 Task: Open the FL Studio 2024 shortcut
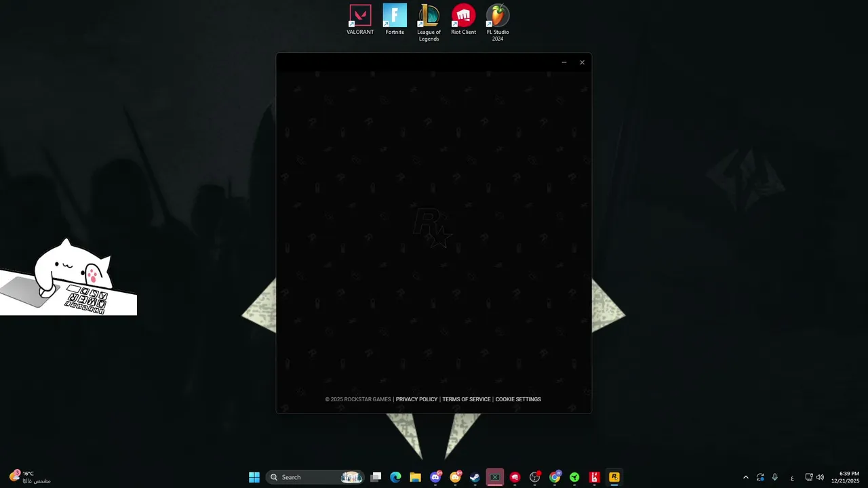498,23
